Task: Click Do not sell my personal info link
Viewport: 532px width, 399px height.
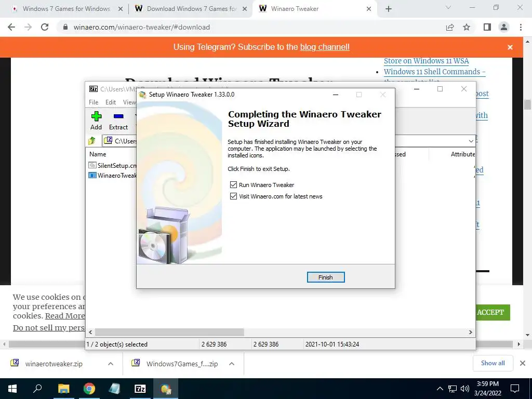Action: (x=48, y=328)
